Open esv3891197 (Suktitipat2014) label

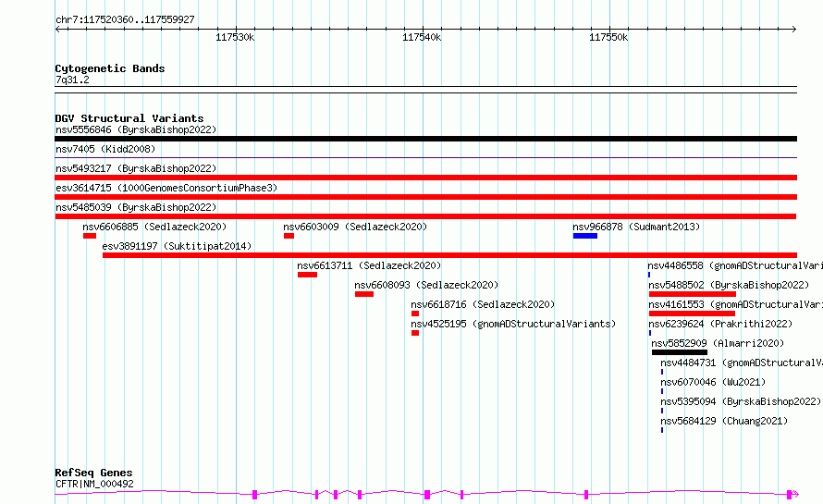tap(177, 246)
